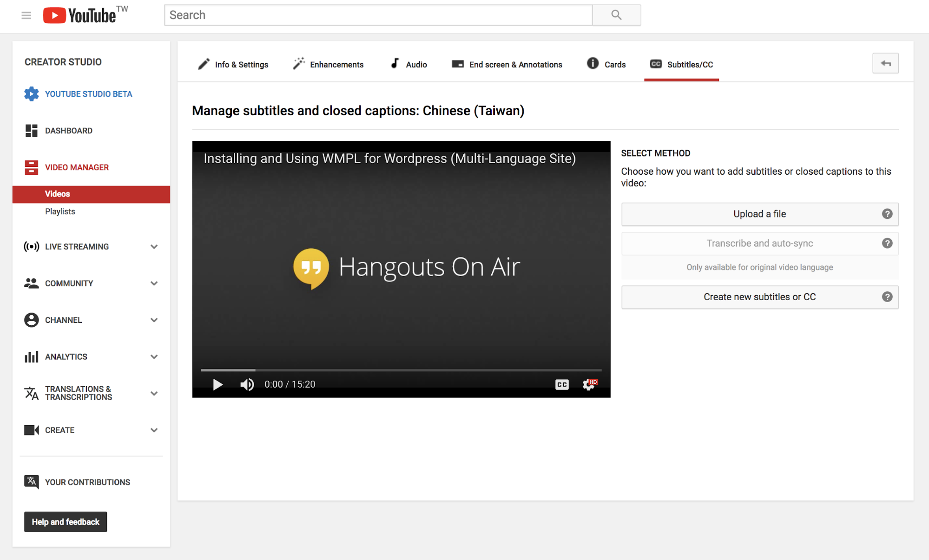Screen dimensions: 929x560
Task: Click the search magnifier button
Action: click(x=616, y=15)
